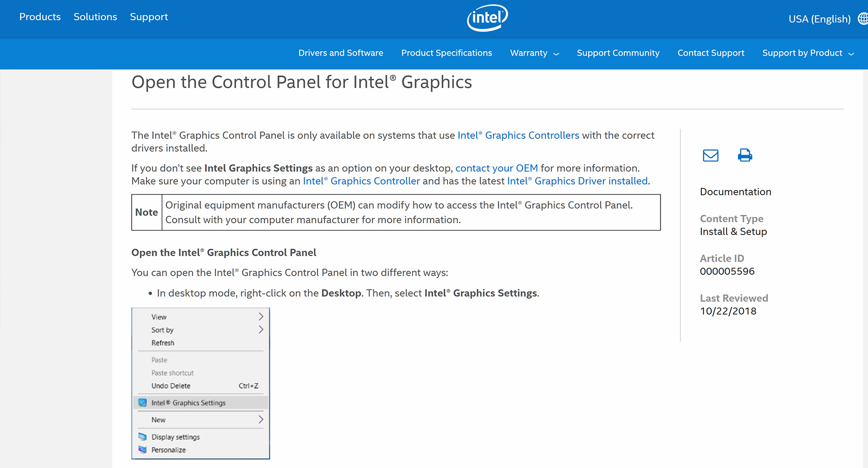868x468 pixels.
Task: Expand the Warranty dropdown
Action: pyautogui.click(x=534, y=53)
